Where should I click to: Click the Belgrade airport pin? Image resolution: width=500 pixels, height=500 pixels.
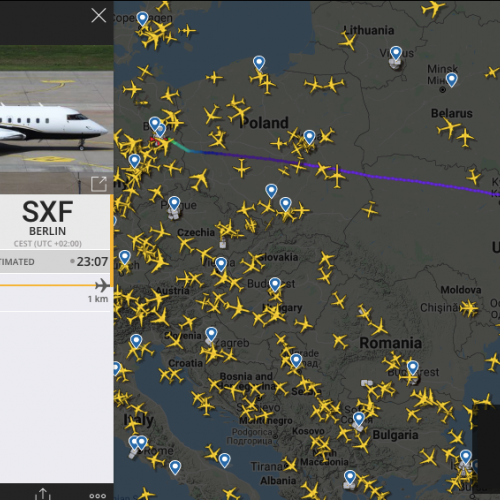pyautogui.click(x=296, y=361)
